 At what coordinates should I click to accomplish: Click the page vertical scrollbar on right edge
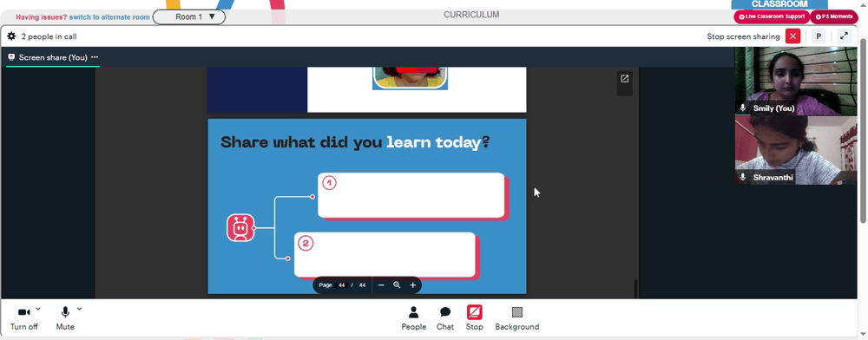864,130
